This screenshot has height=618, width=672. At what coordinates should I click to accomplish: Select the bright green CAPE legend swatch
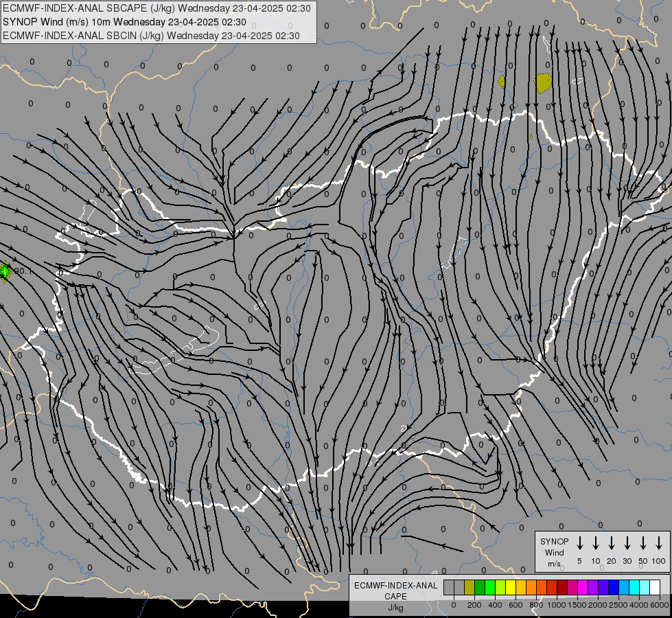(x=490, y=587)
